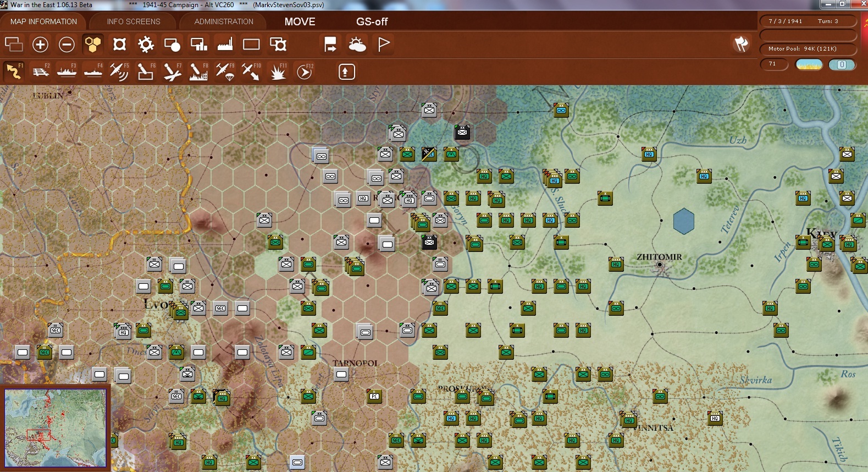
Task: Click the Motor Pool 94K (121K) readout
Action: tap(808, 49)
